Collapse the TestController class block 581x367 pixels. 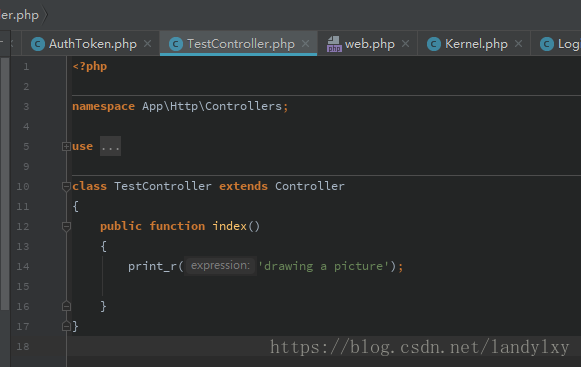pyautogui.click(x=66, y=186)
